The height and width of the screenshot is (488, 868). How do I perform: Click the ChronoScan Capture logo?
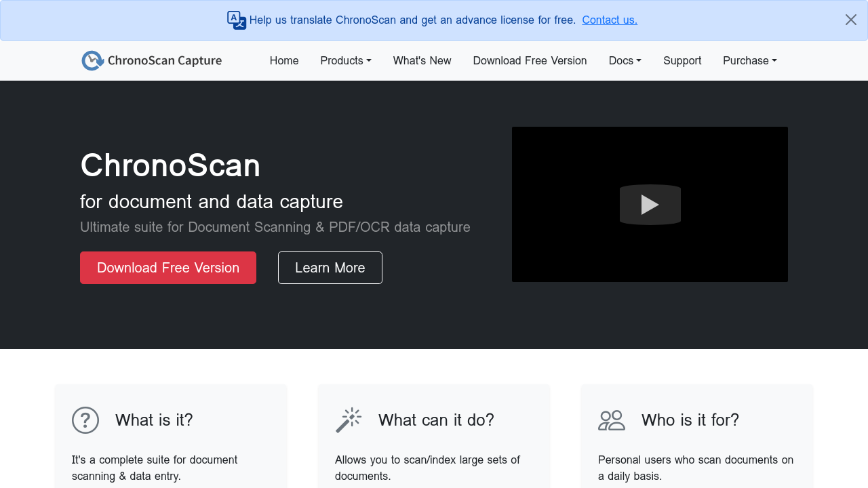click(152, 61)
